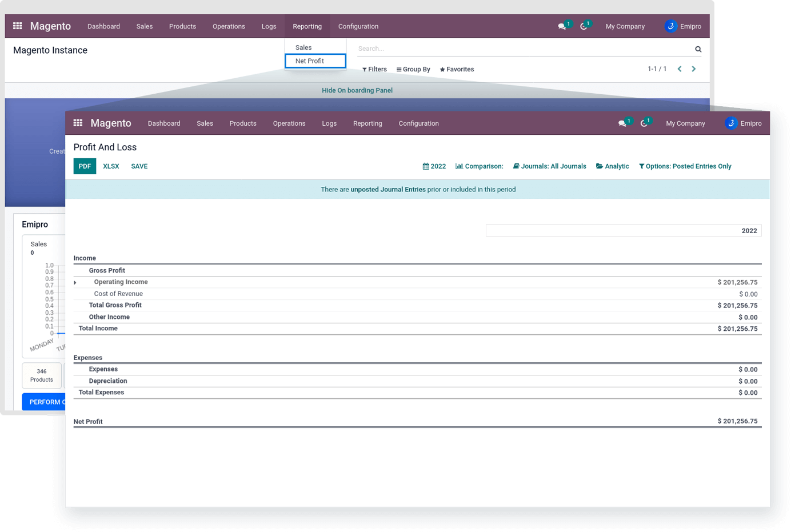This screenshot has width=791, height=532.
Task: Open the Analytic filter
Action: [612, 166]
